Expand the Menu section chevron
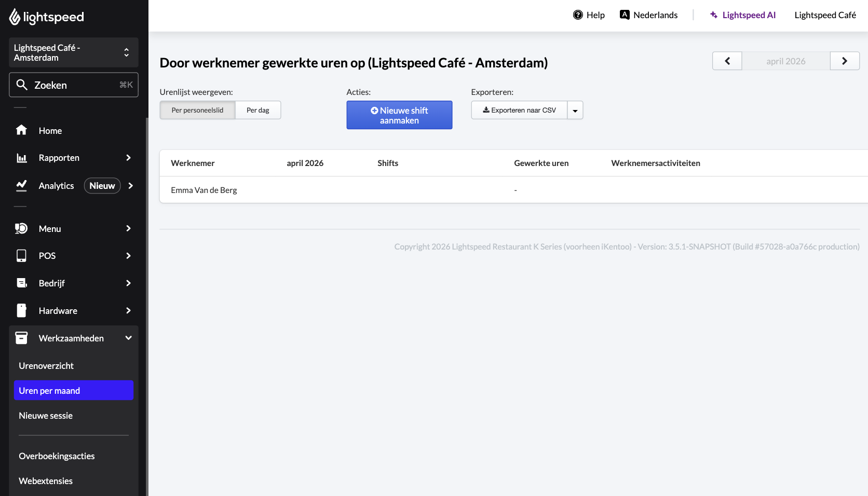This screenshot has height=496, width=868. (128, 228)
